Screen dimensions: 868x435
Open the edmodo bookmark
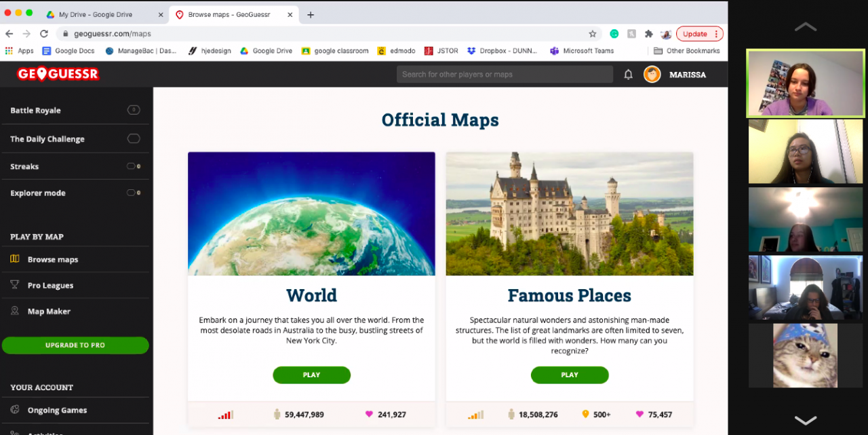(x=396, y=51)
